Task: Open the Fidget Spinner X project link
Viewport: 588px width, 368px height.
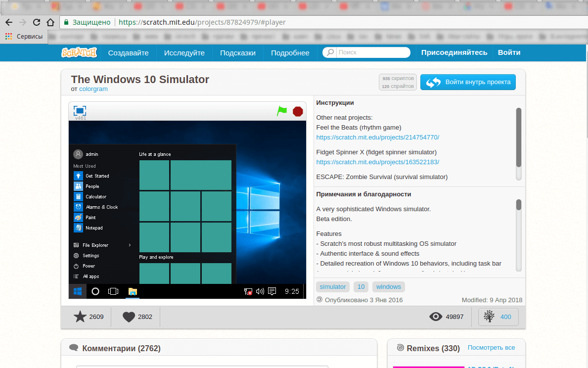Action: pyautogui.click(x=378, y=162)
